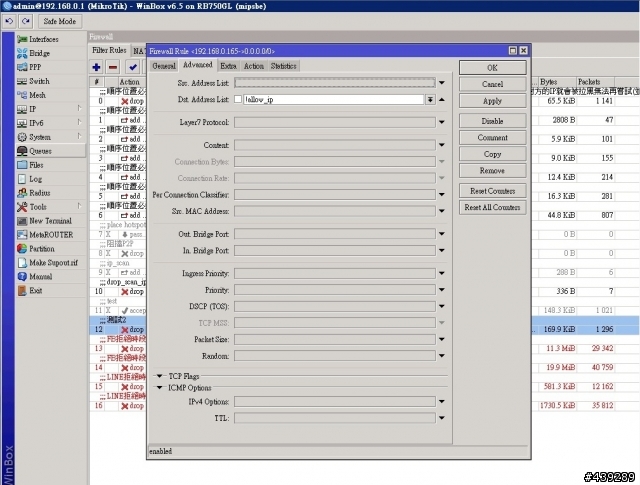Viewport: 640px width, 485px height.
Task: Expand the Packet Size field
Action: [x=442, y=339]
